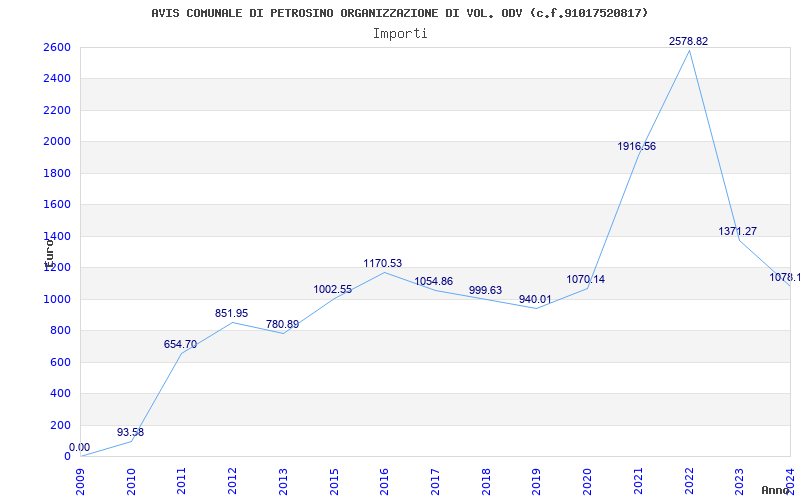Click the 654.70 data label
800x500 pixels.
(x=180, y=345)
